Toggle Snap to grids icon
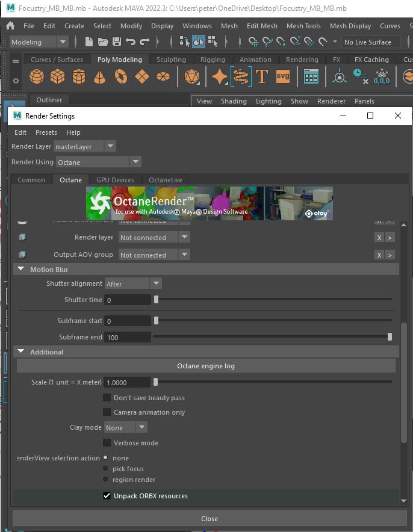Screen dimensions: 413x532 253,42
